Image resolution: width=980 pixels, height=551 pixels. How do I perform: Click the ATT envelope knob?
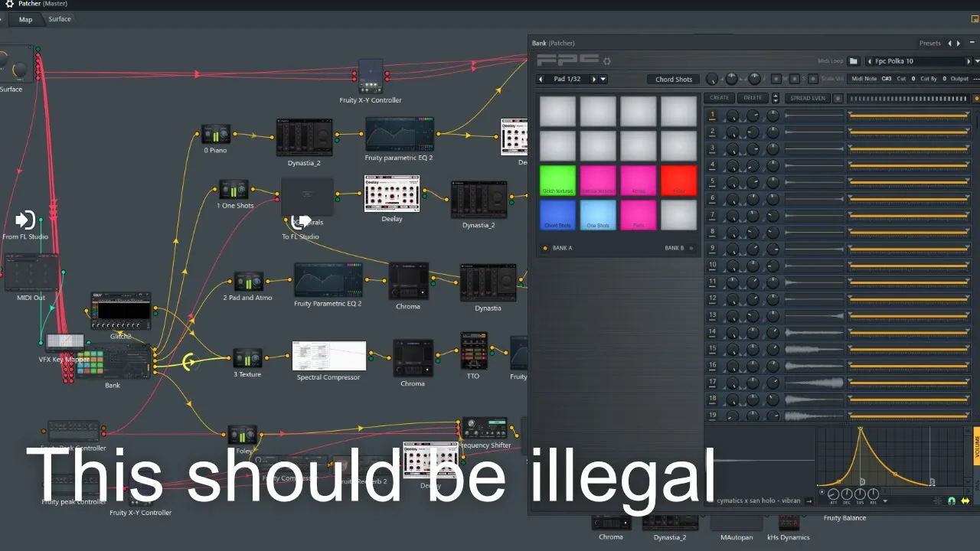click(834, 494)
